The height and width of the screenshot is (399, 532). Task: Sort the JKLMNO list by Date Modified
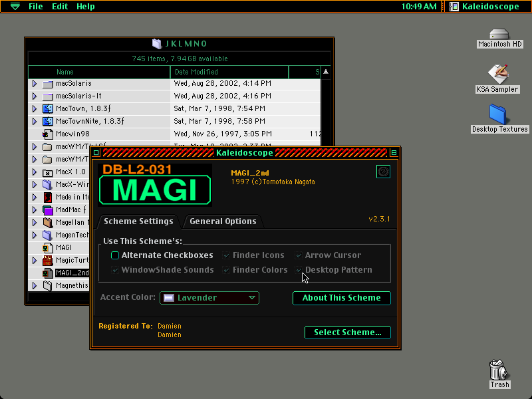229,72
